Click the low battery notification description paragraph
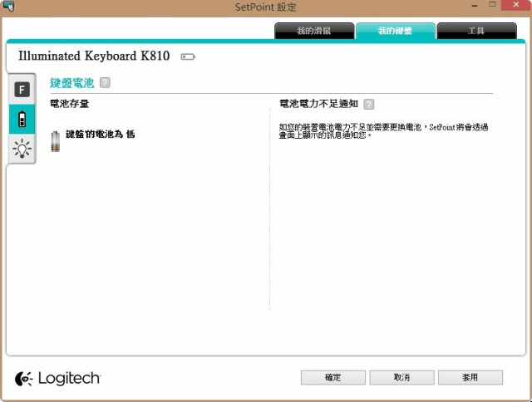The width and height of the screenshot is (532, 402). click(x=383, y=131)
